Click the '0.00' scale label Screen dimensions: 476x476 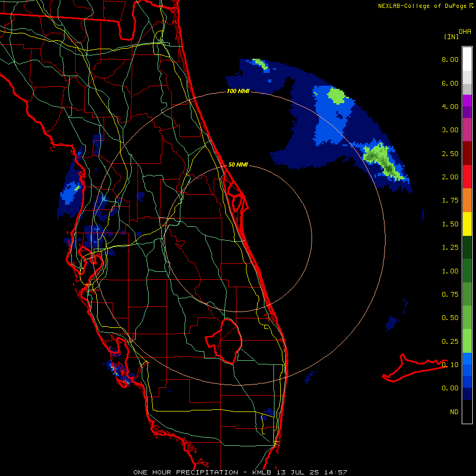450,388
